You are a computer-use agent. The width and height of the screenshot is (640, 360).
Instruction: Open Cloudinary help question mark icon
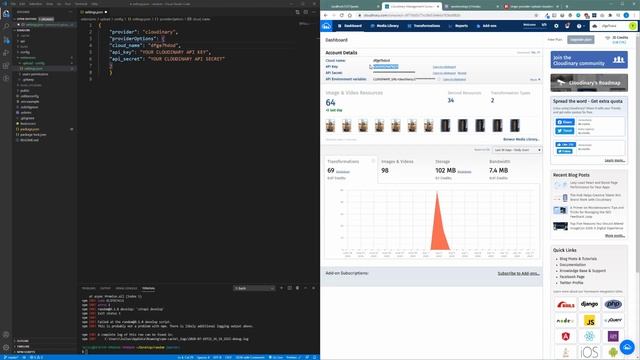579,26
